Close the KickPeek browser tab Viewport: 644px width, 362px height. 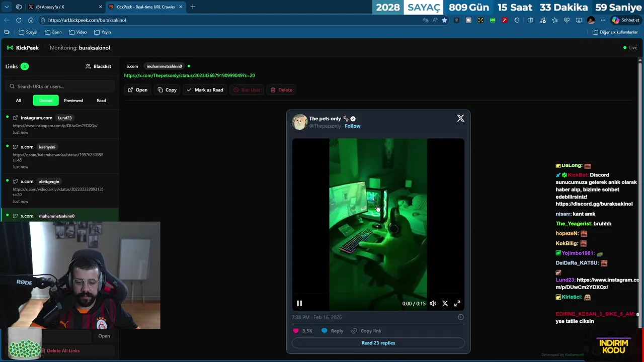(181, 7)
